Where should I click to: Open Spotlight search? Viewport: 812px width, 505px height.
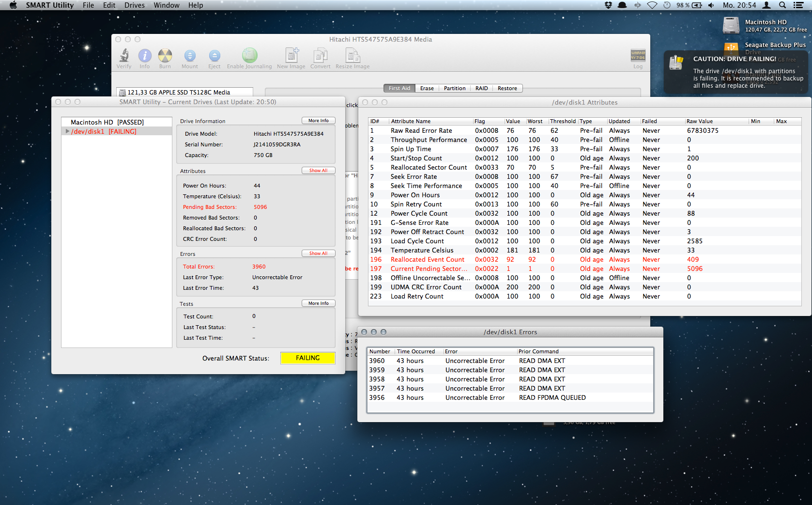tap(782, 5)
